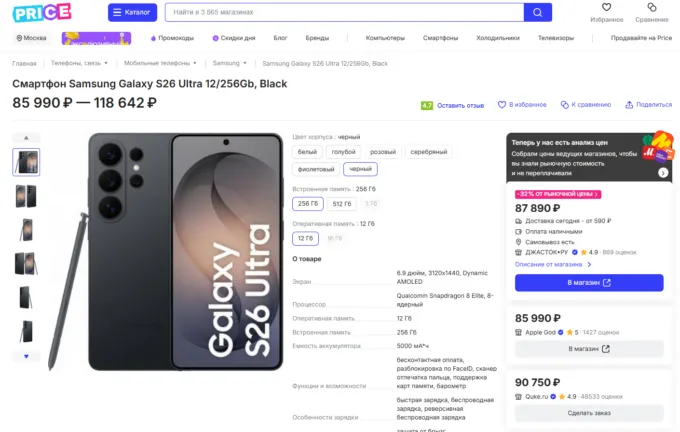680x432 pixels.
Task: Select the фиолетовый body color option
Action: pyautogui.click(x=315, y=169)
